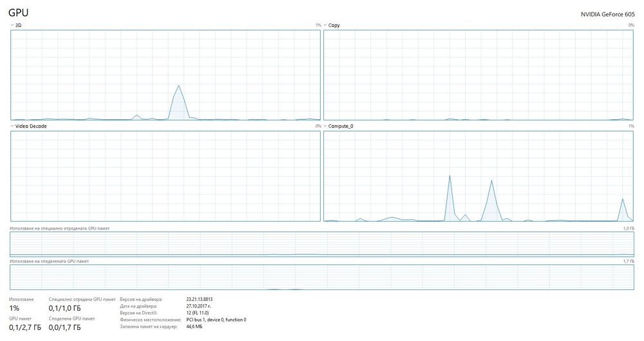Open the 3D engine dropdown chevron

coord(12,25)
